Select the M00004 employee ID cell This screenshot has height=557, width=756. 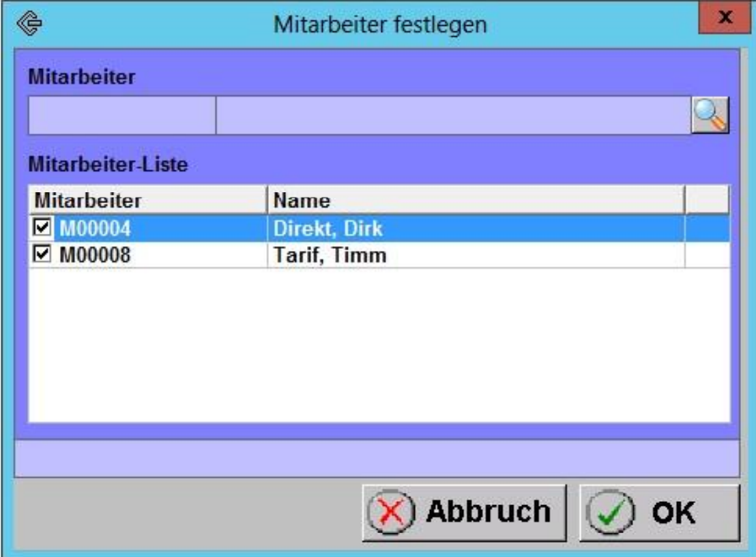click(x=96, y=228)
